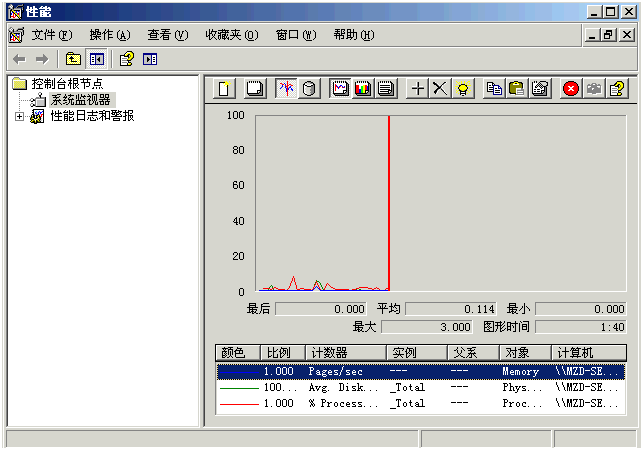Open the monitor Properties icon
Screen dimensions: 643x450
click(x=540, y=88)
